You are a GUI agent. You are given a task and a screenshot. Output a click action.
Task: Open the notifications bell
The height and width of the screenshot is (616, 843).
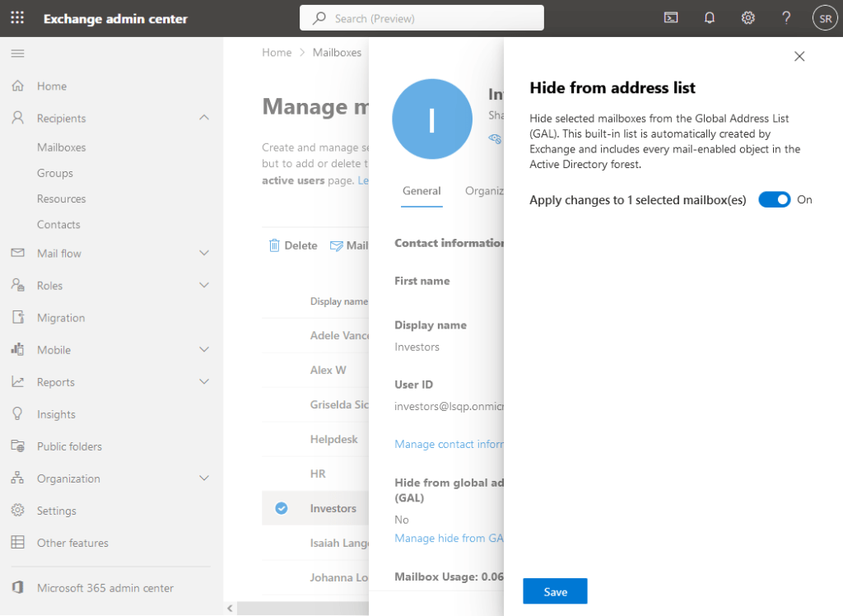point(709,17)
